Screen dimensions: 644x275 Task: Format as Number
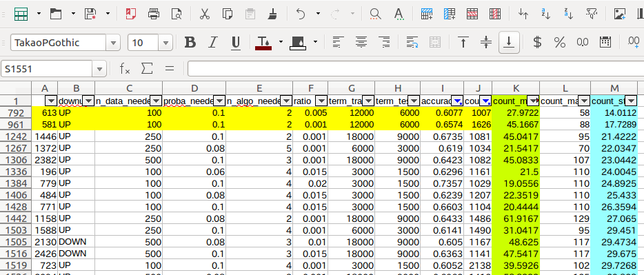pyautogui.click(x=583, y=42)
